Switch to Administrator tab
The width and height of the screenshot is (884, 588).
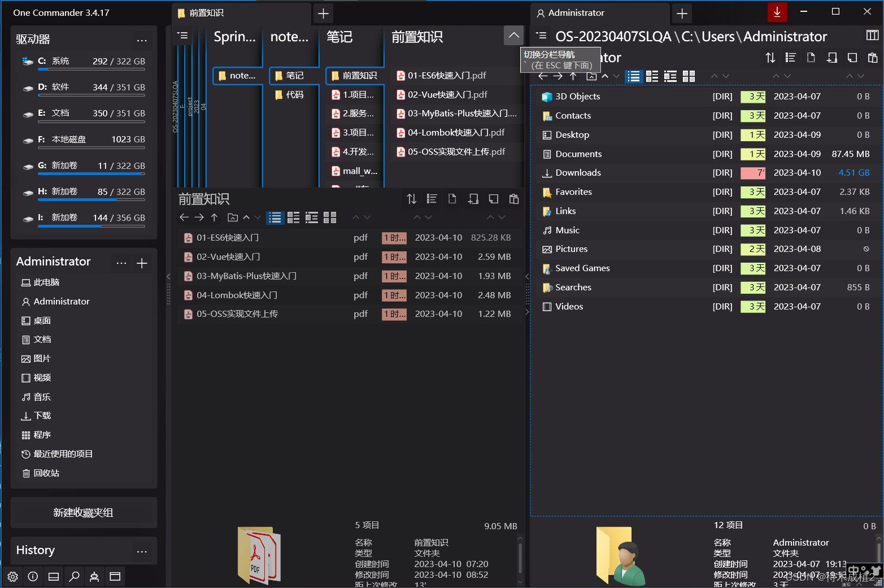coord(600,13)
